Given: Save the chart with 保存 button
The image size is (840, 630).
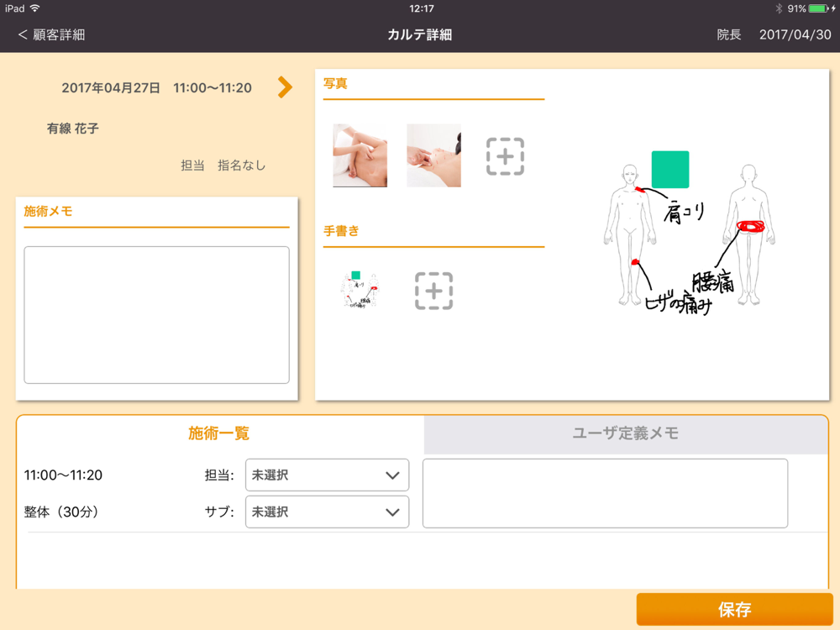Looking at the screenshot, I should pyautogui.click(x=734, y=609).
